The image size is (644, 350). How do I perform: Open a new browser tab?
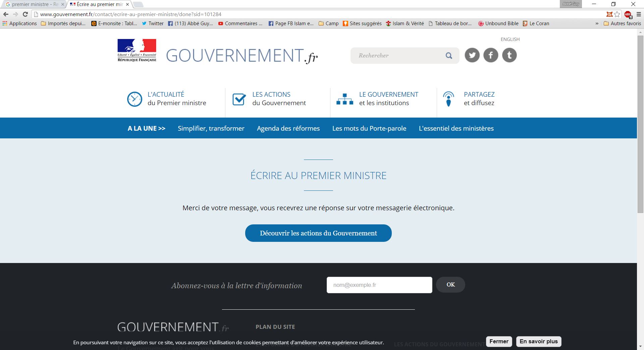[138, 4]
